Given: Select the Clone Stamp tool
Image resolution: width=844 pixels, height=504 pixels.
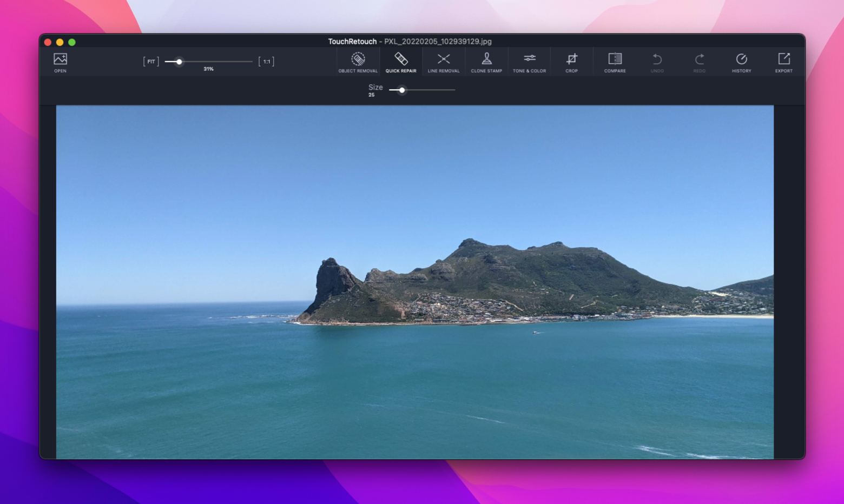Looking at the screenshot, I should coord(486,61).
